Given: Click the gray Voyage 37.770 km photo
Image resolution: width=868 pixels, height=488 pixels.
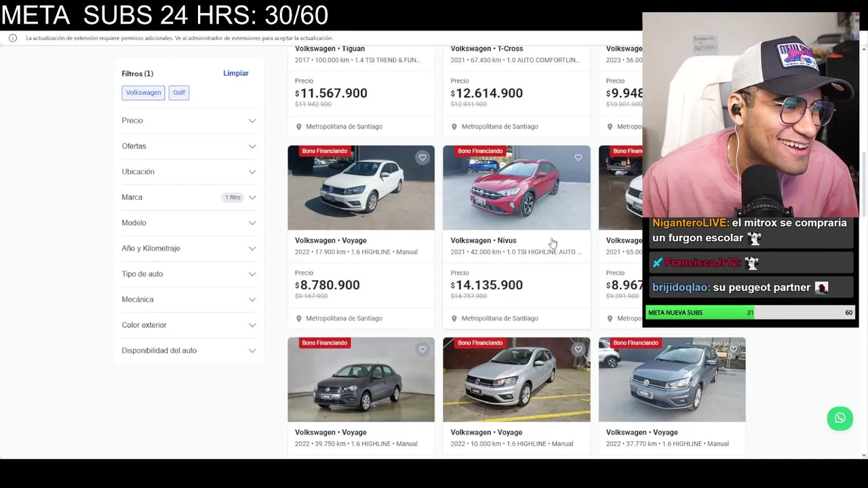Looking at the screenshot, I should point(672,380).
